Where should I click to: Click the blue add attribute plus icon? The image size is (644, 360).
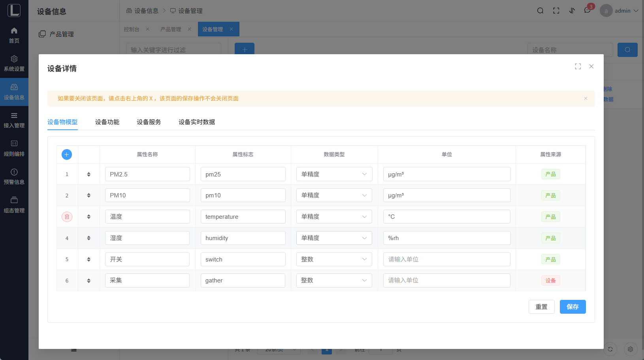tap(67, 154)
